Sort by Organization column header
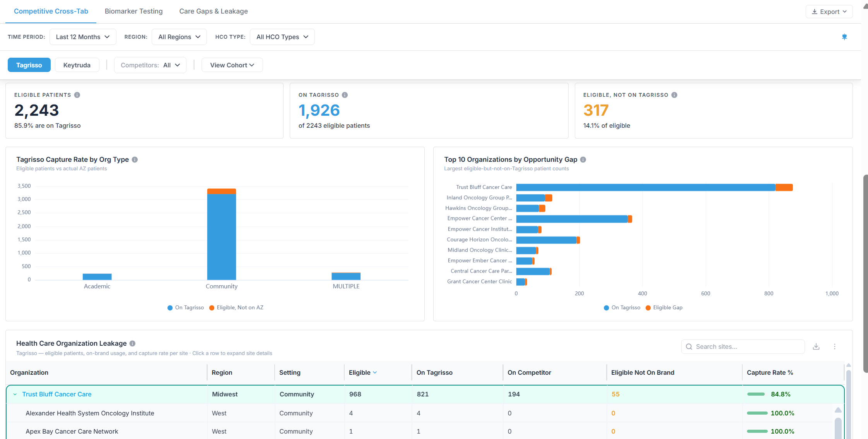The image size is (868, 439). pyautogui.click(x=29, y=372)
